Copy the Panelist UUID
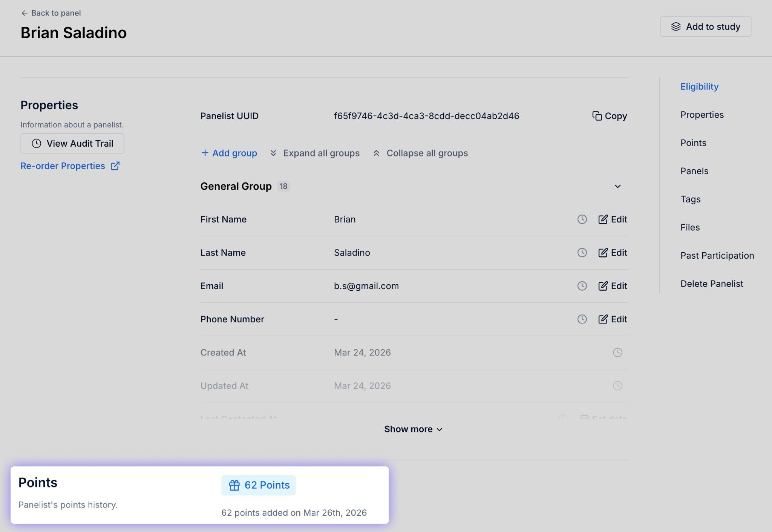Image resolution: width=772 pixels, height=532 pixels. point(610,116)
